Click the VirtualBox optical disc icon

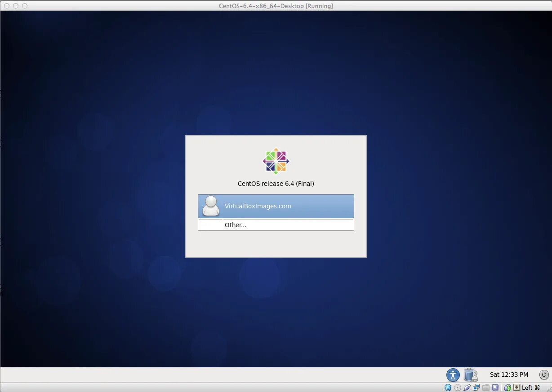coord(458,388)
